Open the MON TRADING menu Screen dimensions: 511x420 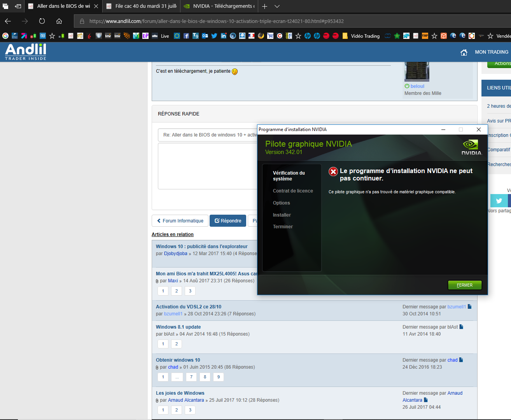(492, 52)
